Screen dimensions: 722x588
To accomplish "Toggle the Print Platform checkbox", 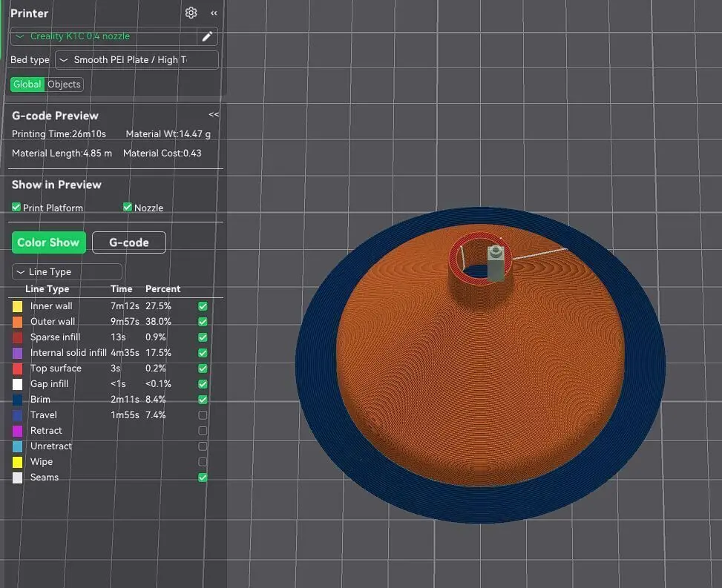I will tap(16, 208).
